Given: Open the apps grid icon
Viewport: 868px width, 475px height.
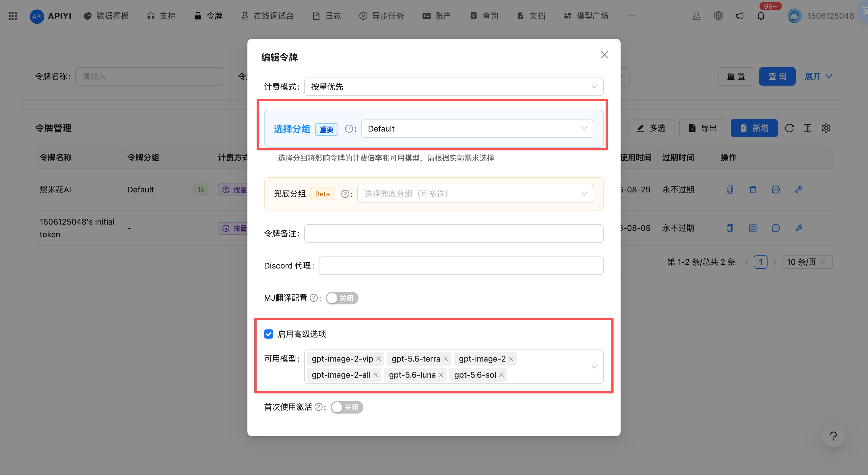Looking at the screenshot, I should pos(12,16).
